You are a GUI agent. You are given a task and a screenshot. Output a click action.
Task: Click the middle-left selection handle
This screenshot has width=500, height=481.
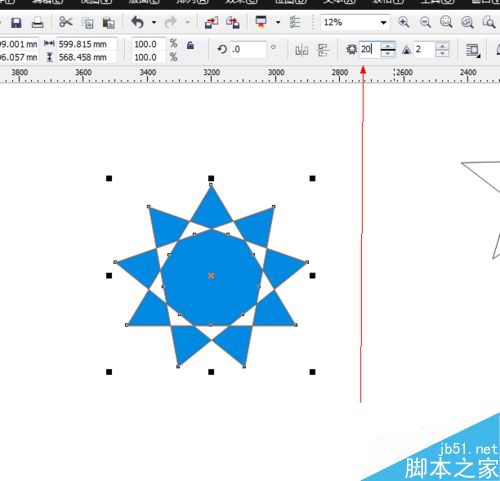tap(109, 276)
